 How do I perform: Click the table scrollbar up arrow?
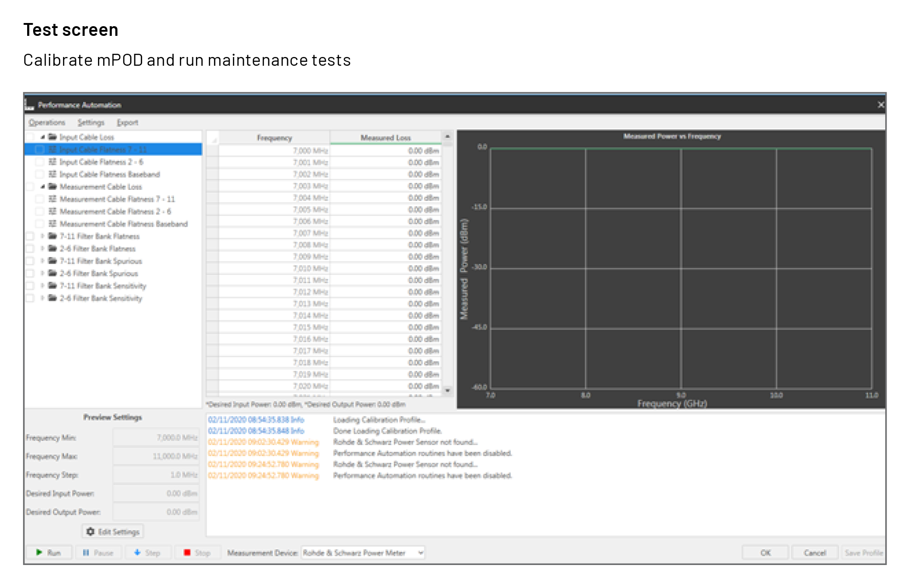[x=447, y=137]
